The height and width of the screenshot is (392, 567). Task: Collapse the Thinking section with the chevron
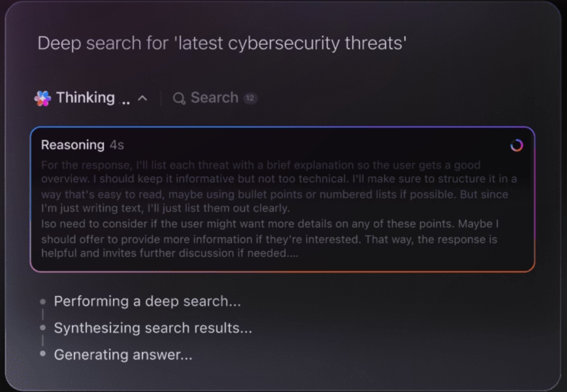tap(143, 98)
